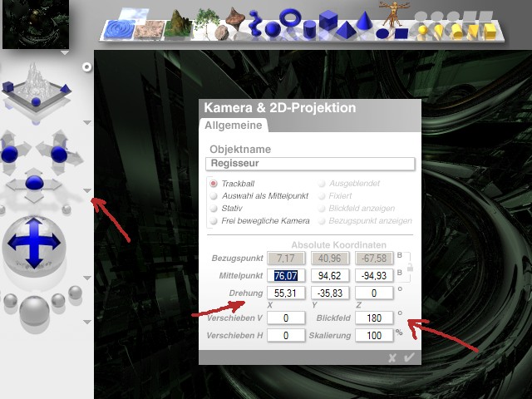The image size is (532, 399).
Task: Toggle Blickfeld anzeigen option
Action: (322, 209)
